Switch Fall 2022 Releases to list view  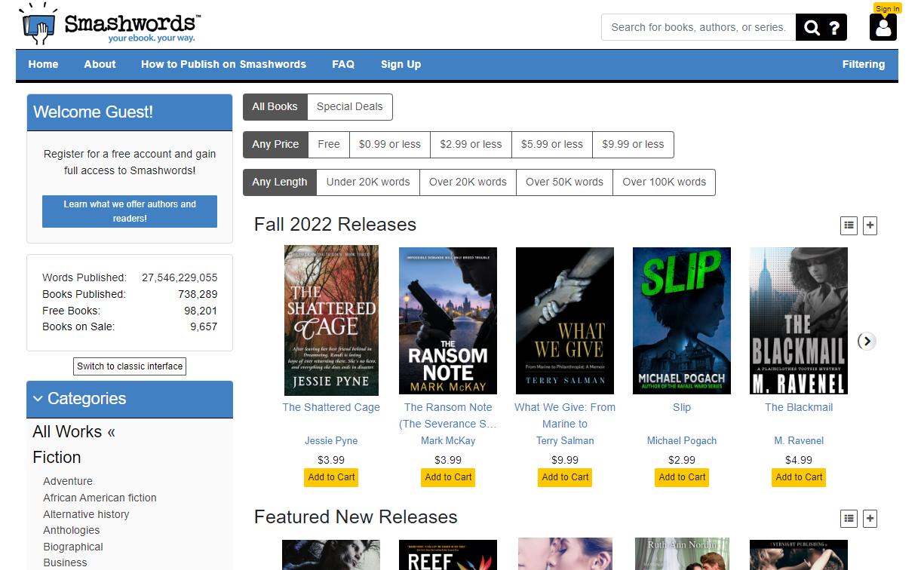[x=849, y=225]
